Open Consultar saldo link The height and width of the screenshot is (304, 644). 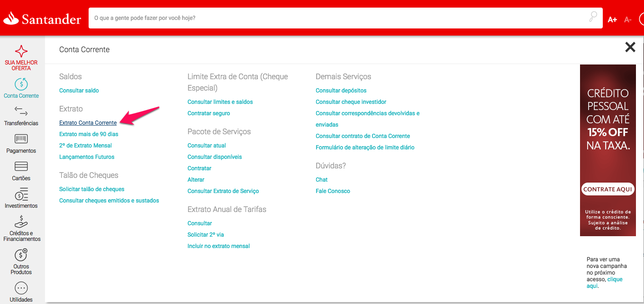pyautogui.click(x=79, y=91)
